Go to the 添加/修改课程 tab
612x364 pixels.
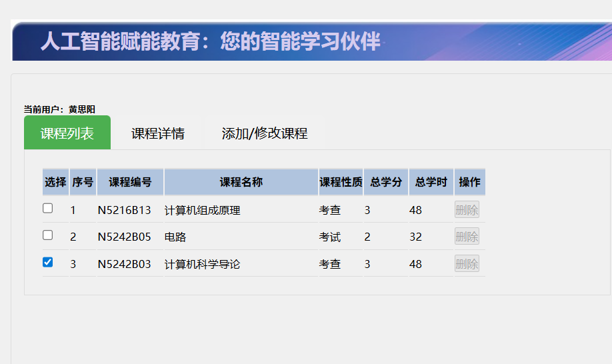click(264, 133)
